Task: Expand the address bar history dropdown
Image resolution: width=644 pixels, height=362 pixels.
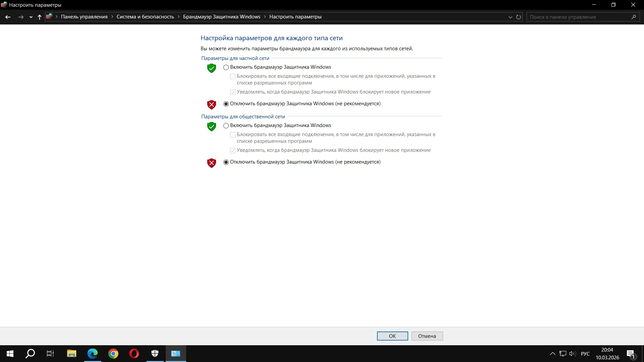Action: [x=510, y=17]
